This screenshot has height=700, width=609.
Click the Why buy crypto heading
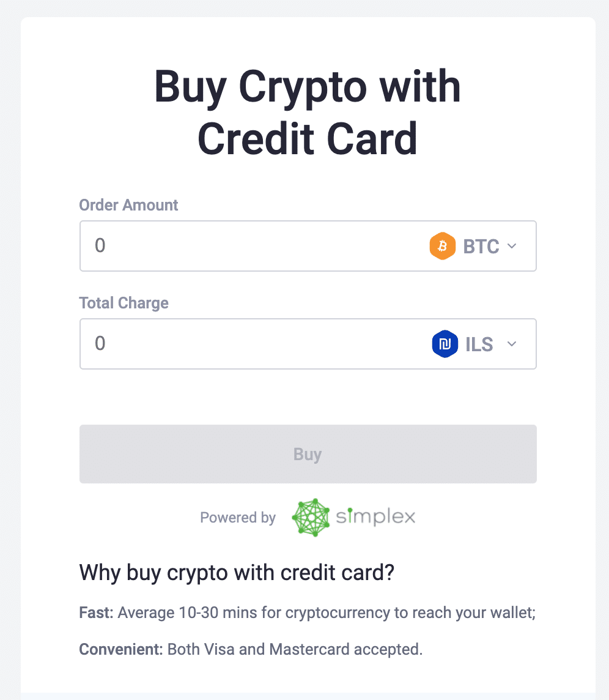(x=237, y=573)
